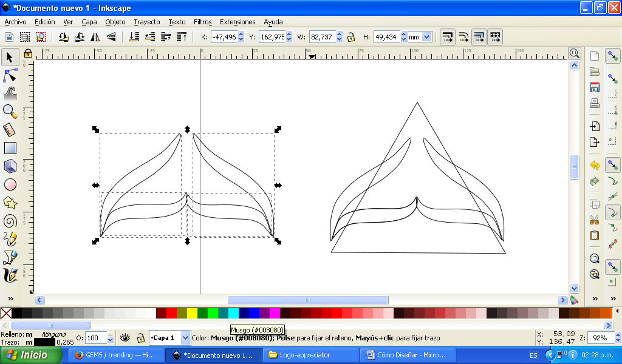Click the Paste clipboard icon
Viewport: 622px width, 364px height.
click(594, 235)
